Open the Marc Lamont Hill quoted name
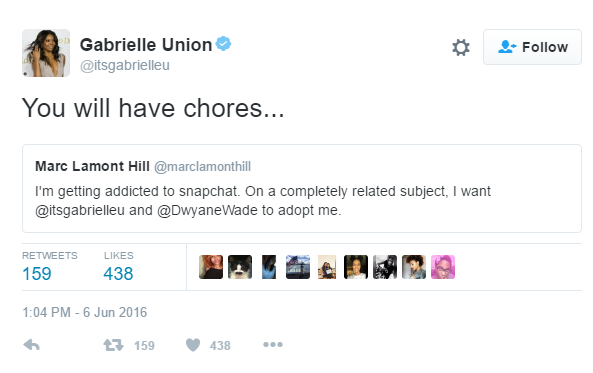This screenshot has height=373, width=593. [x=92, y=166]
